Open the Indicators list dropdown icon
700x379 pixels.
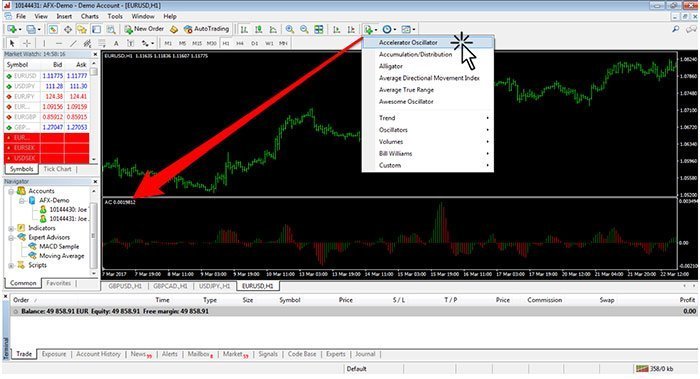point(370,29)
